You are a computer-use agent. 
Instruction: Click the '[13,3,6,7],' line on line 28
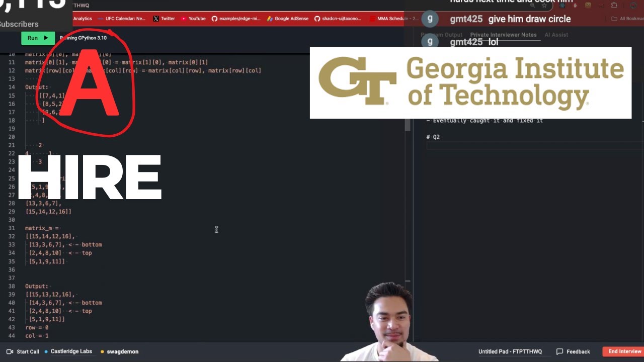point(43,204)
